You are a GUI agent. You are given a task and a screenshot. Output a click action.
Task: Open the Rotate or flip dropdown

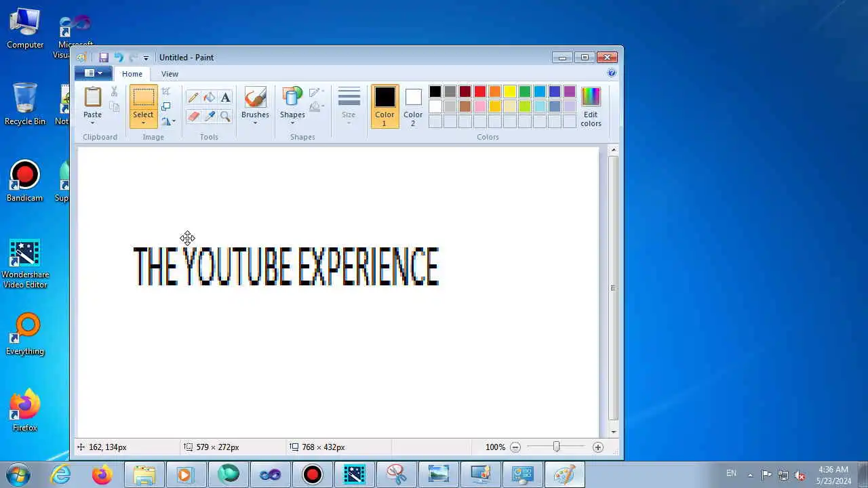click(x=168, y=121)
